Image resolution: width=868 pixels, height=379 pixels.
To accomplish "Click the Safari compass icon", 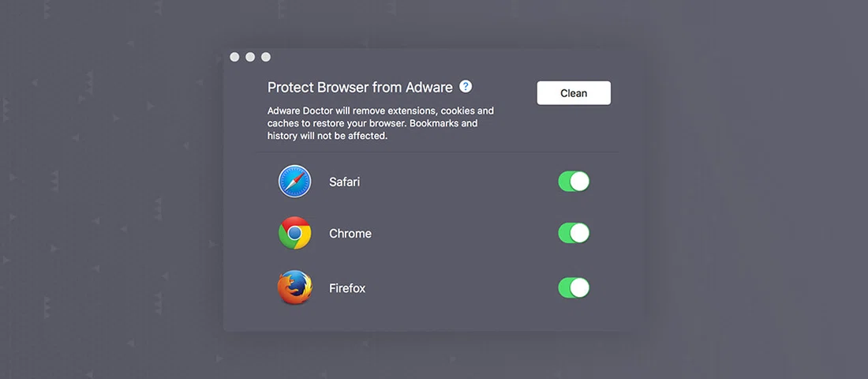I will tap(295, 182).
